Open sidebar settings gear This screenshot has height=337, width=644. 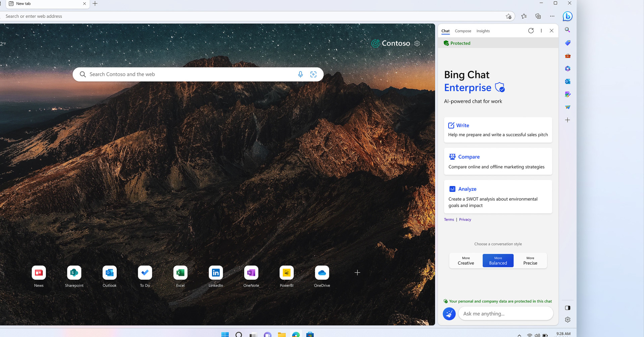pyautogui.click(x=568, y=320)
